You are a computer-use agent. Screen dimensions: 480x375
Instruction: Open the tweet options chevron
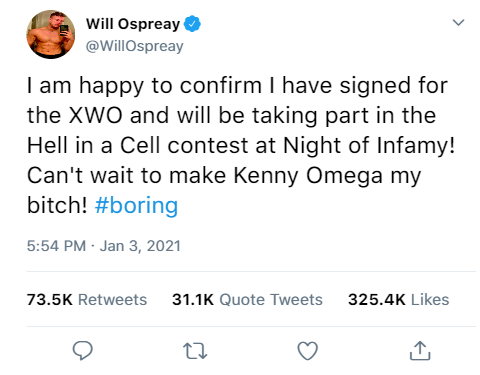point(459,22)
